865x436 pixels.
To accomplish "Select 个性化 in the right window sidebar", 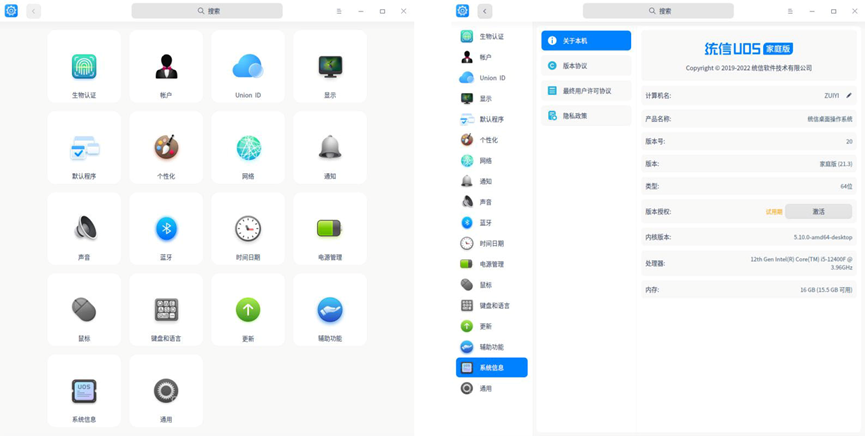I will tap(492, 140).
